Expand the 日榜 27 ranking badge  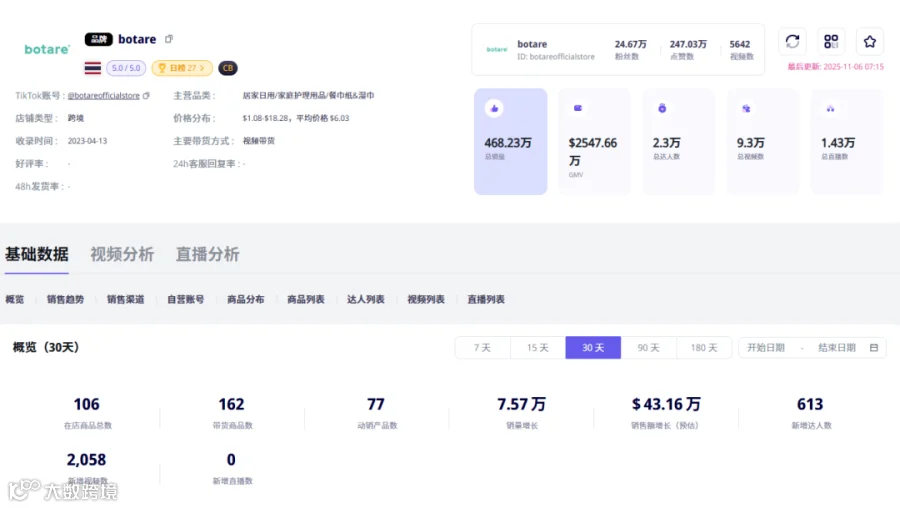coord(181,68)
